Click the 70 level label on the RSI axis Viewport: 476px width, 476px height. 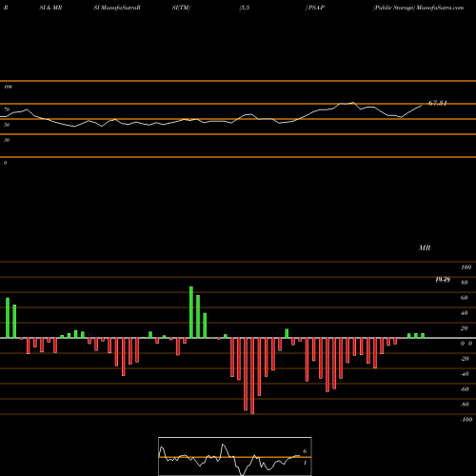(x=7, y=109)
